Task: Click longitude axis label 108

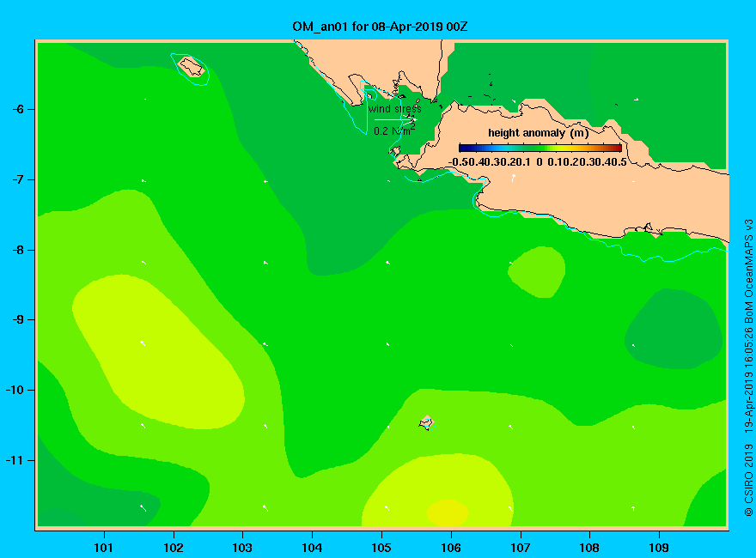Action: click(x=589, y=548)
